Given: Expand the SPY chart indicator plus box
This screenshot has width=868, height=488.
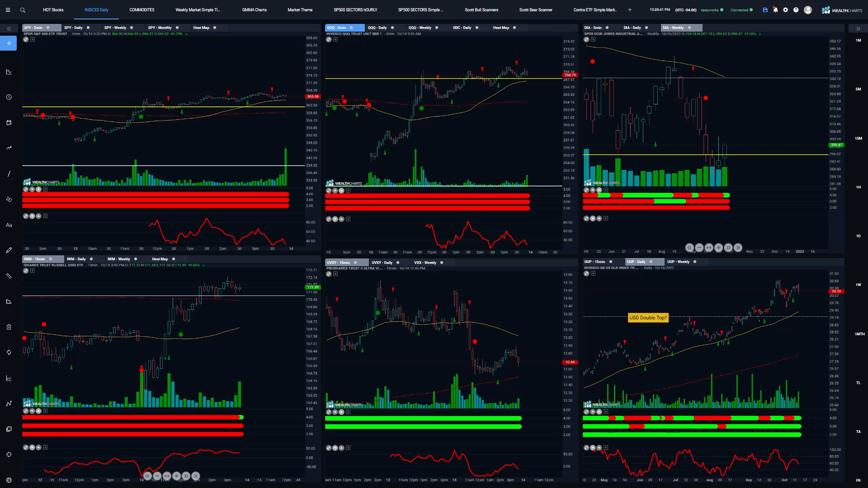Looking at the screenshot, I should tap(33, 39).
